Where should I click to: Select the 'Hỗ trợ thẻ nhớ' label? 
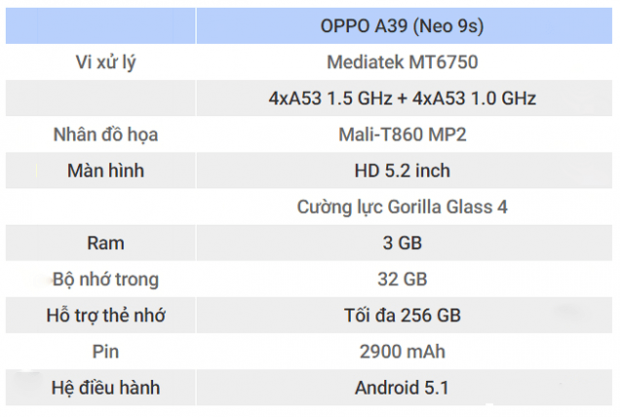105,316
